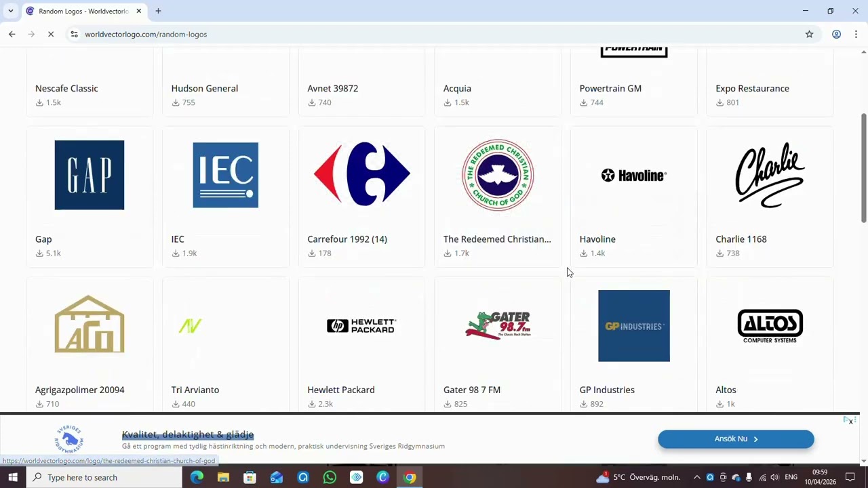This screenshot has width=868, height=488.
Task: Close the banner ad with X
Action: [850, 422]
